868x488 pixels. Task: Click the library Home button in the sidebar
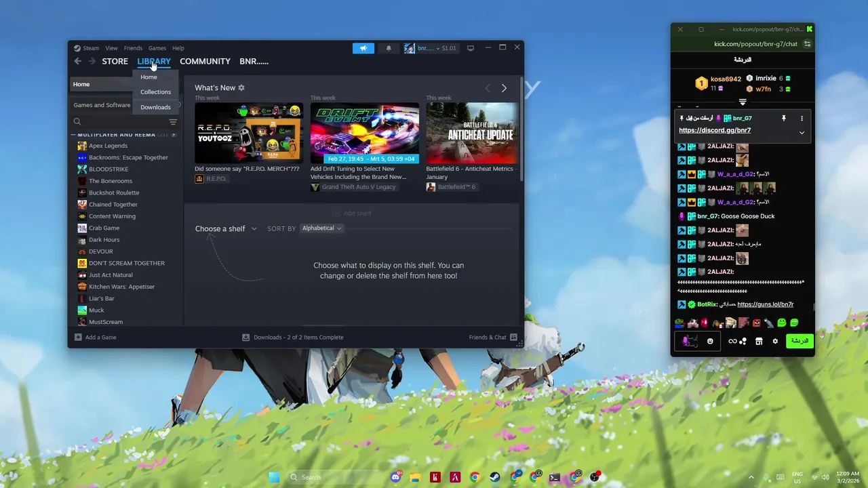click(102, 84)
